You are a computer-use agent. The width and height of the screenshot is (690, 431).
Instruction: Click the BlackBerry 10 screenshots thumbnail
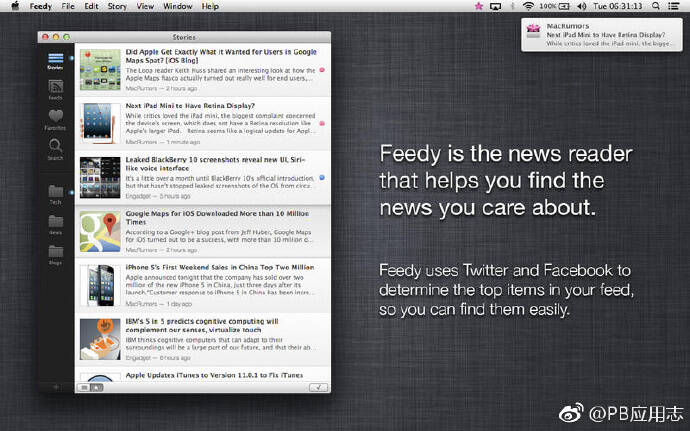(100, 177)
